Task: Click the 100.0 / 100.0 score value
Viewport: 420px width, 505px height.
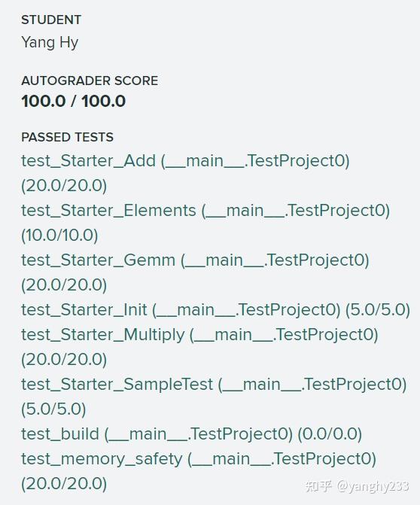Action: click(74, 101)
